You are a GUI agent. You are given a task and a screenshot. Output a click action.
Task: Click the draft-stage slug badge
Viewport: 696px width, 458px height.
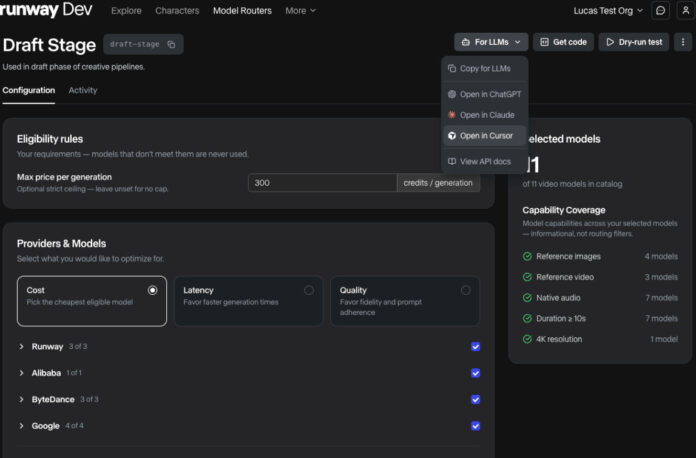pyautogui.click(x=143, y=44)
